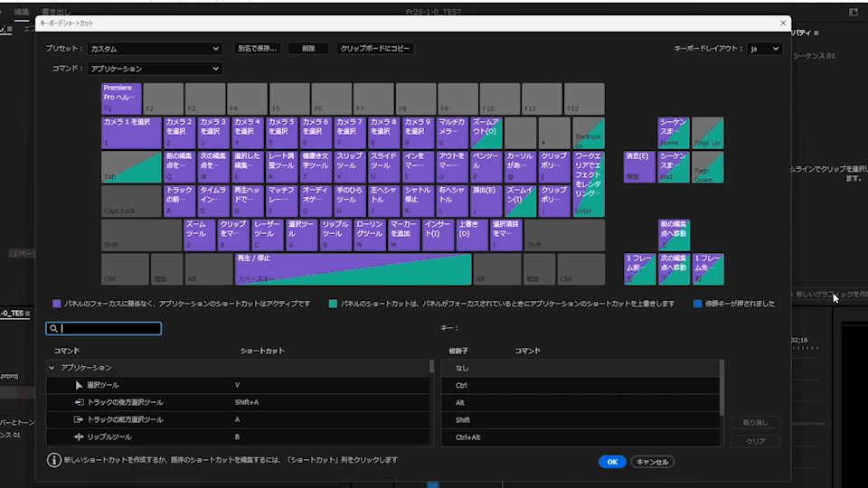The height and width of the screenshot is (488, 868).
Task: Click the Ctrl+Alt modifier row
Action: coord(580,437)
